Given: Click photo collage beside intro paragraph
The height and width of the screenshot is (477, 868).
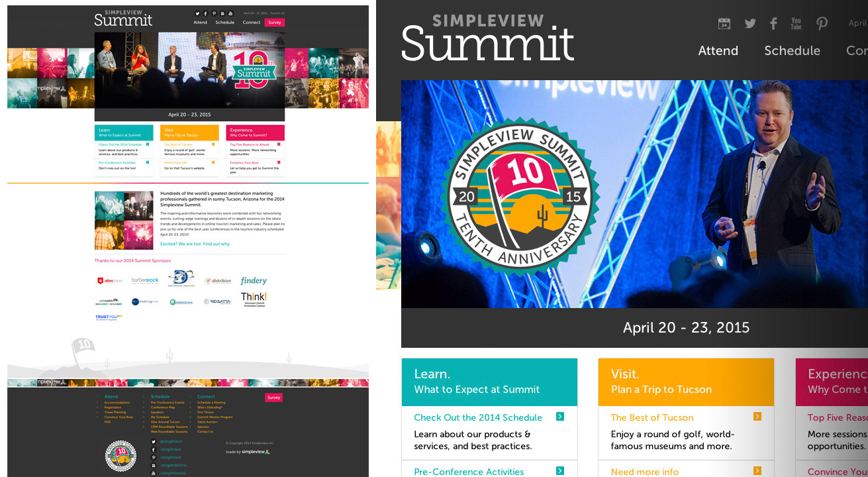Looking at the screenshot, I should click(x=124, y=220).
